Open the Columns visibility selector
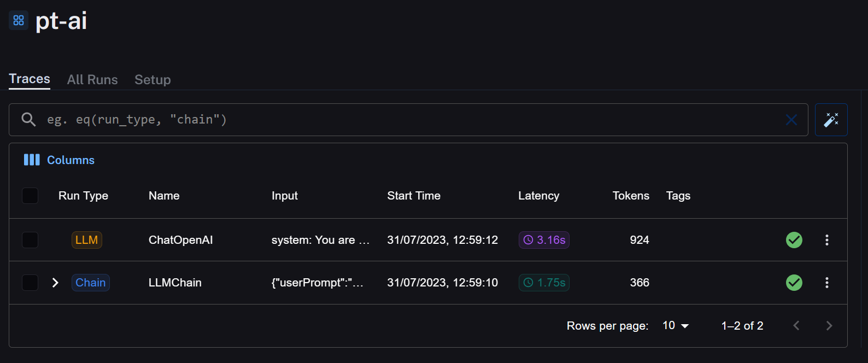Screen dimensions: 868x363 click(x=59, y=160)
